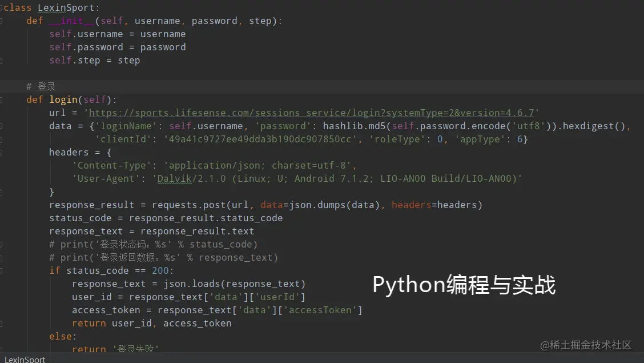Click the commented print '登录状态码' line
The width and height of the screenshot is (644, 363).
point(153,245)
